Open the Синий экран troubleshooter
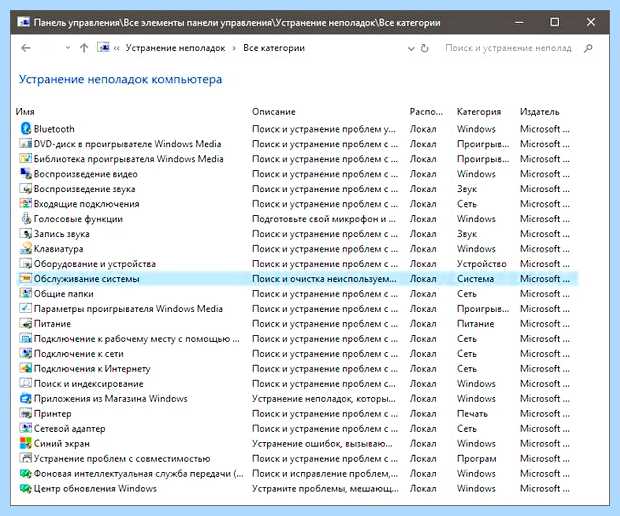620x516 pixels. coord(62,444)
